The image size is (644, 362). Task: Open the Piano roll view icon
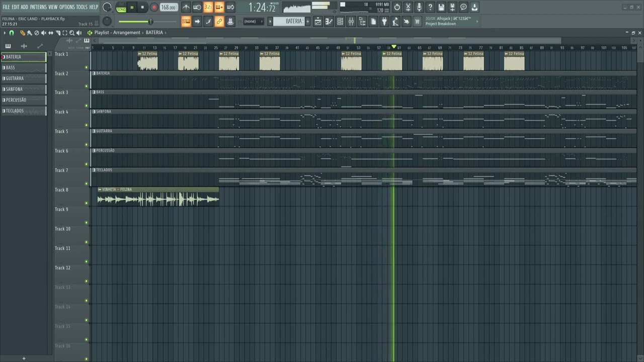coord(329,21)
